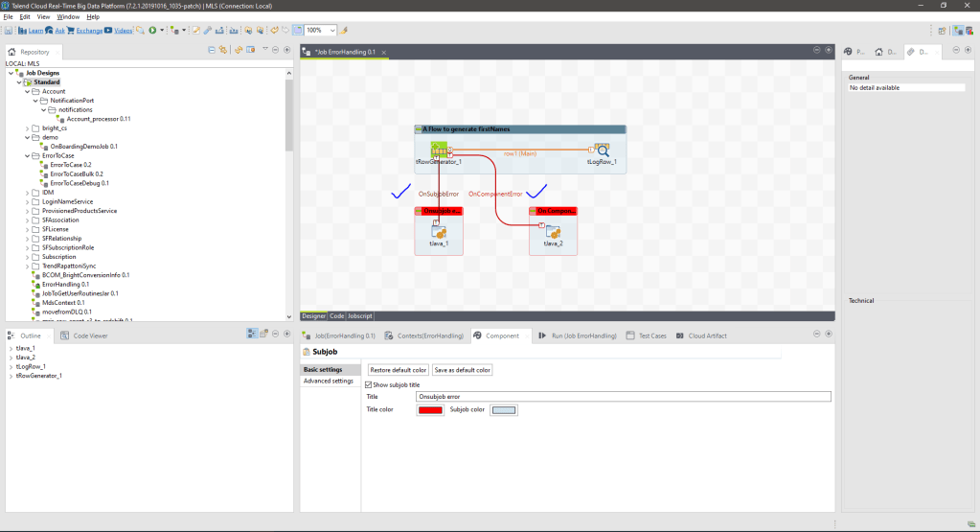The width and height of the screenshot is (980, 532).
Task: Click the tJava_1 component icon
Action: [439, 231]
